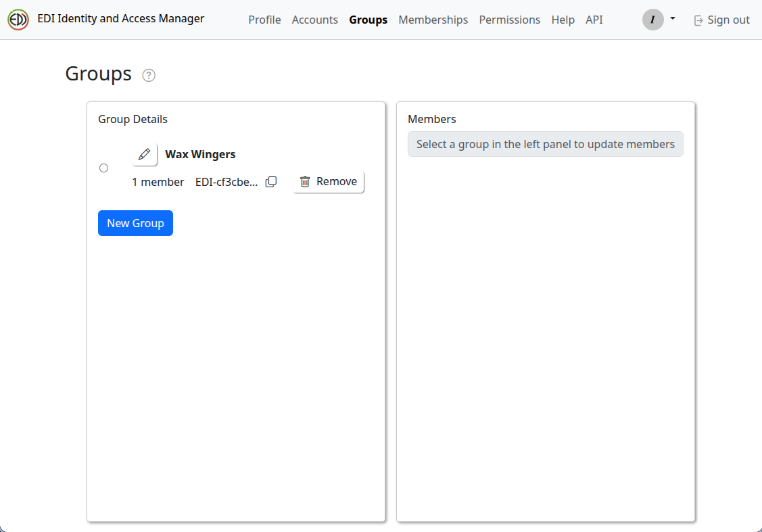Screen dimensions: 762x532
Task: Open the API nav link
Action: click(594, 20)
